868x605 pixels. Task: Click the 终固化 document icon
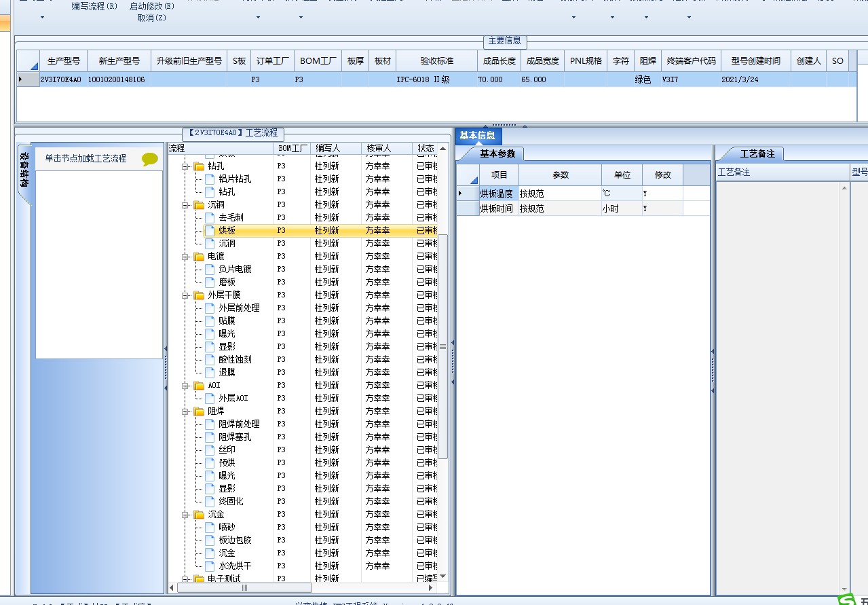210,502
